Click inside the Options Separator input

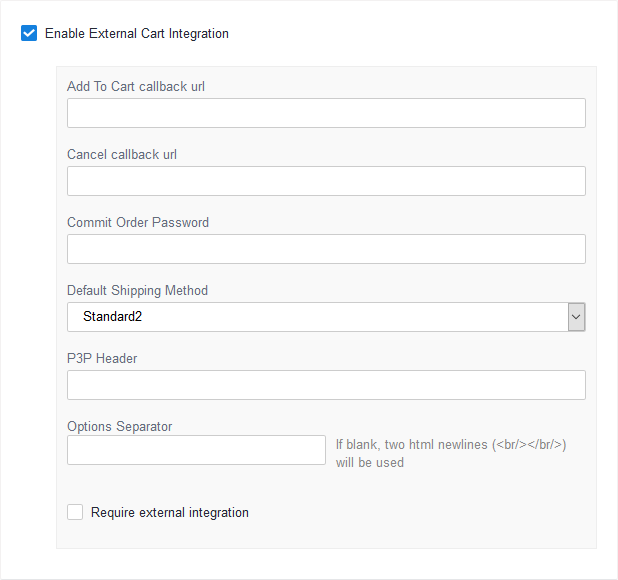[x=196, y=450]
